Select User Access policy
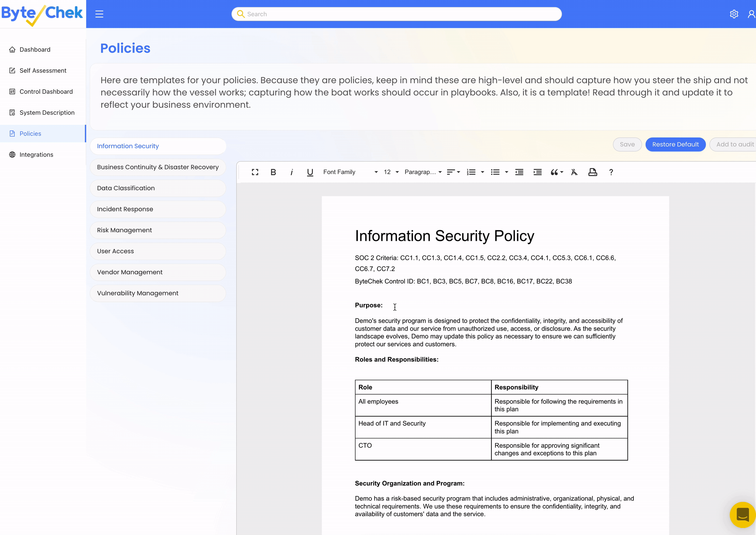This screenshot has height=535, width=756. pos(158,251)
